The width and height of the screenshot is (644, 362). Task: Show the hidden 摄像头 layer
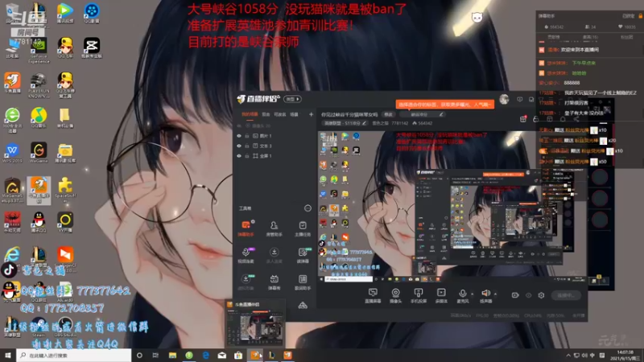click(x=239, y=125)
